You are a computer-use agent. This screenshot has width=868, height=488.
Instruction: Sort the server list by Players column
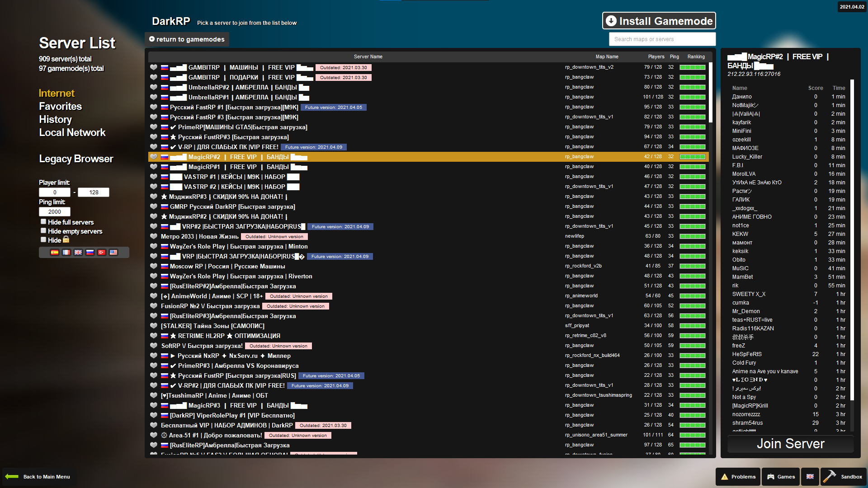coord(656,56)
